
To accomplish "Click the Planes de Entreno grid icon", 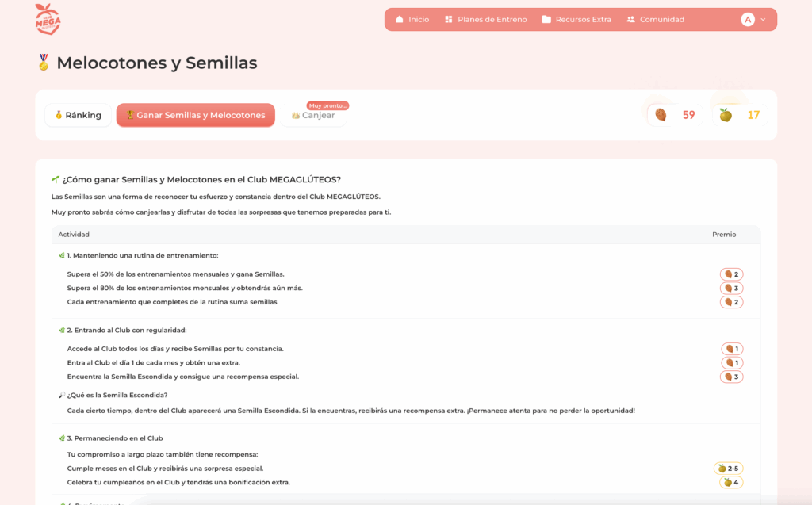I will click(x=449, y=20).
